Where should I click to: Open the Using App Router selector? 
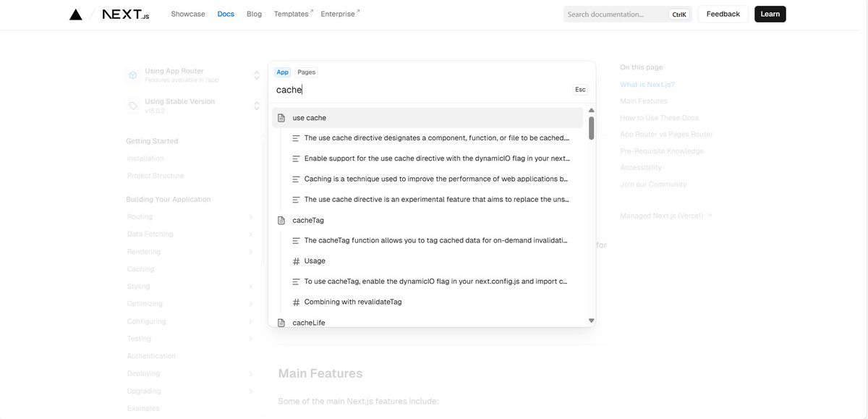click(x=193, y=75)
